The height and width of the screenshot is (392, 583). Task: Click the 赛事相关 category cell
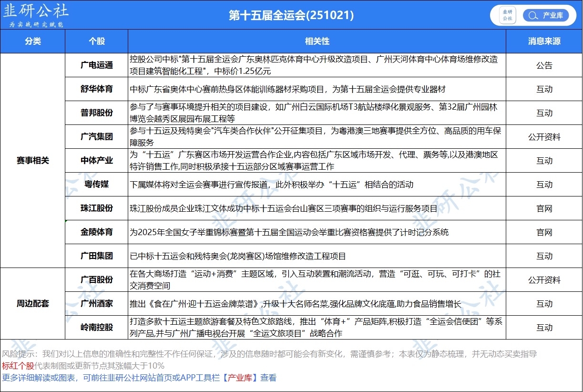point(33,161)
